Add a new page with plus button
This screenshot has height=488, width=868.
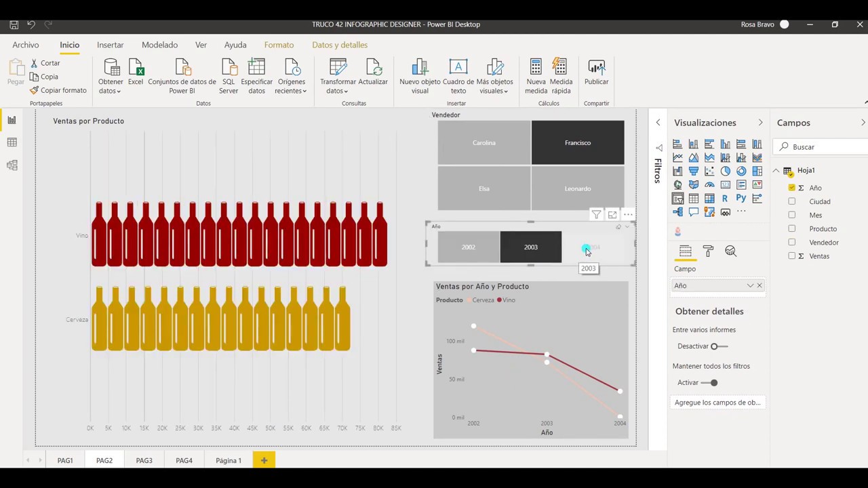coord(264,460)
